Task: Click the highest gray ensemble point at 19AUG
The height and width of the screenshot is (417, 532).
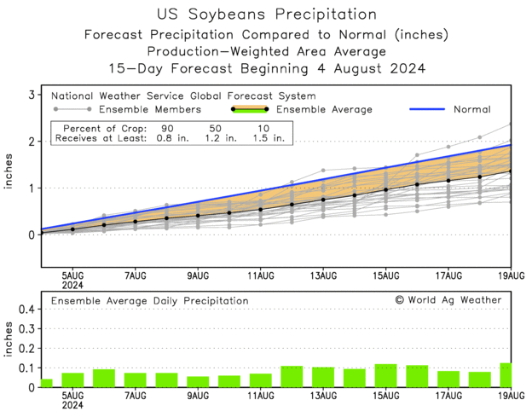Action: [510, 124]
